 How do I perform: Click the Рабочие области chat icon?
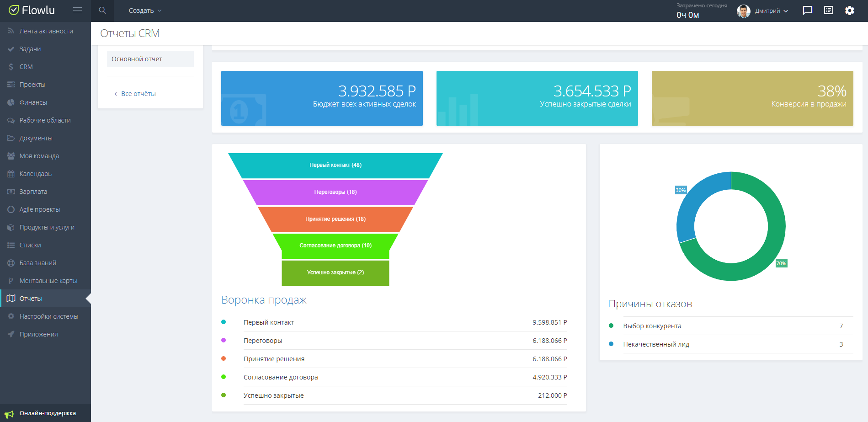(11, 120)
